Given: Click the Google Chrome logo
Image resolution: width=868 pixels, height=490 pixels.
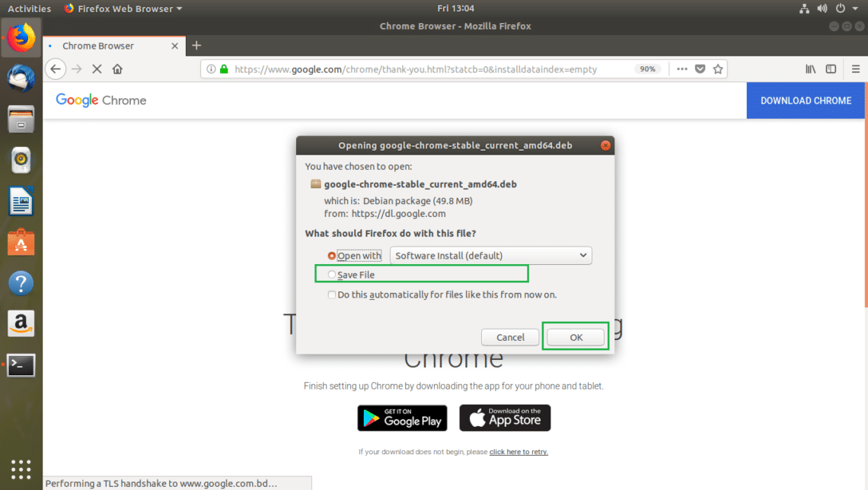Looking at the screenshot, I should click(x=101, y=100).
